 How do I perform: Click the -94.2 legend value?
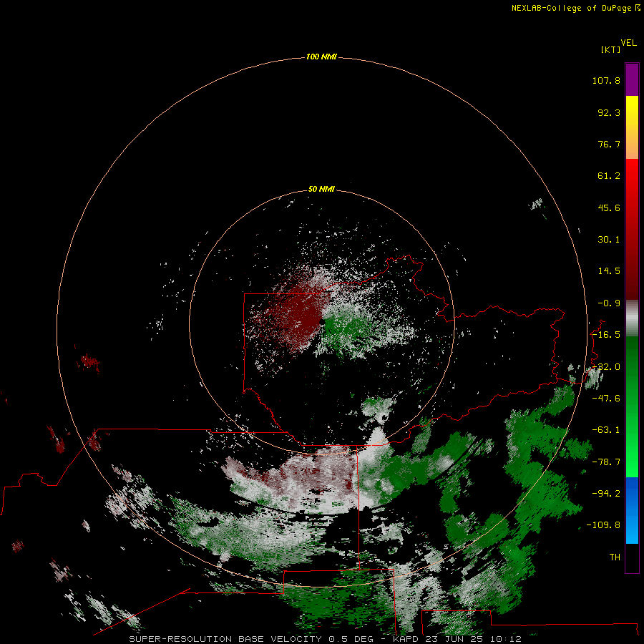pos(606,493)
